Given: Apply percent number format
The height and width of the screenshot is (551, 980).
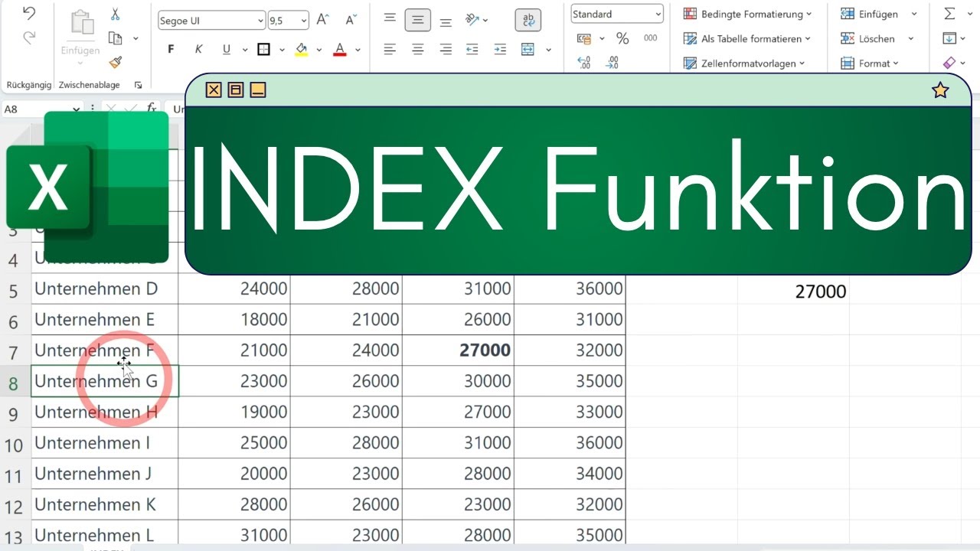Looking at the screenshot, I should [x=622, y=38].
